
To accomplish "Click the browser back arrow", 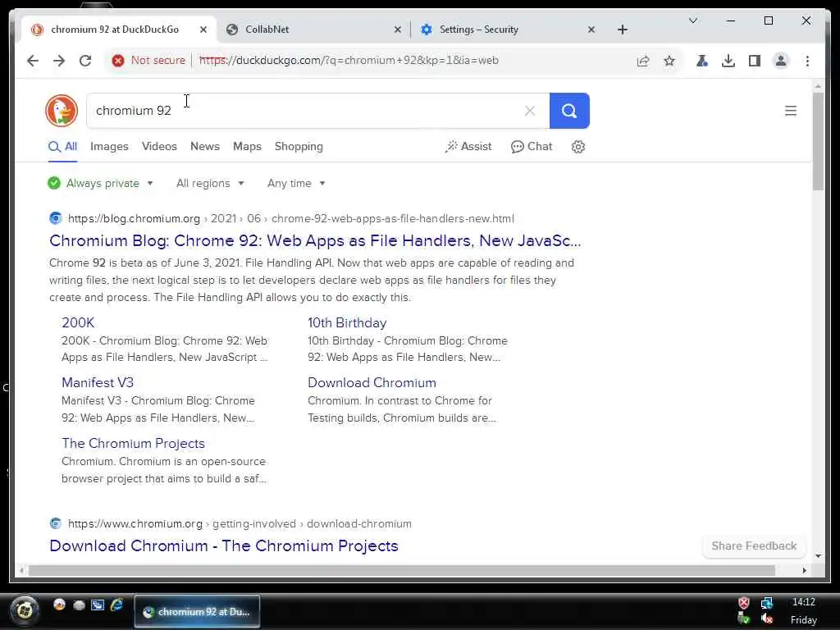I will coord(33,61).
